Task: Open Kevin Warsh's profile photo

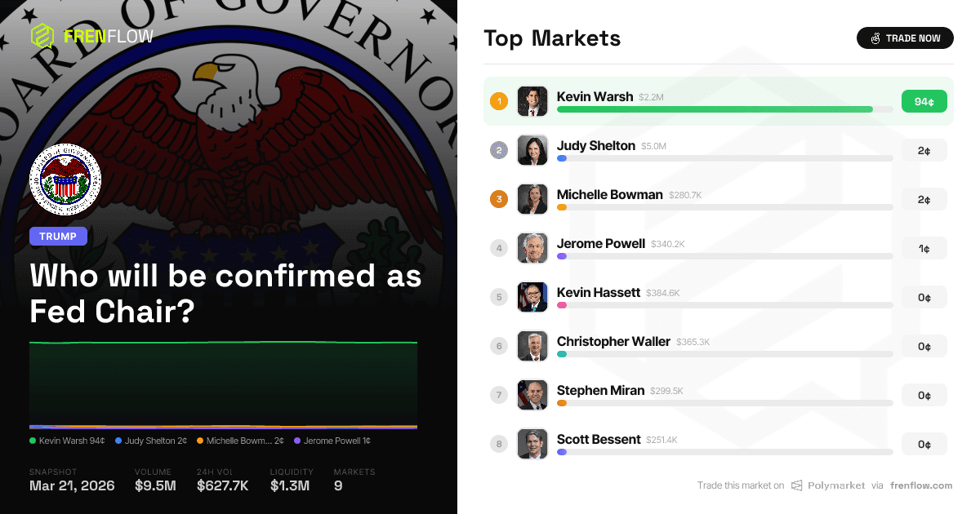Action: [x=532, y=101]
